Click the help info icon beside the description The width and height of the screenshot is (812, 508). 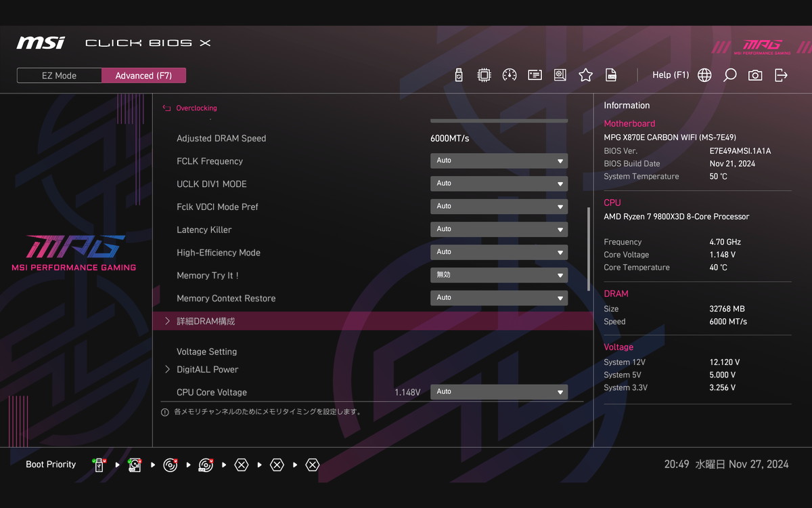tap(164, 412)
